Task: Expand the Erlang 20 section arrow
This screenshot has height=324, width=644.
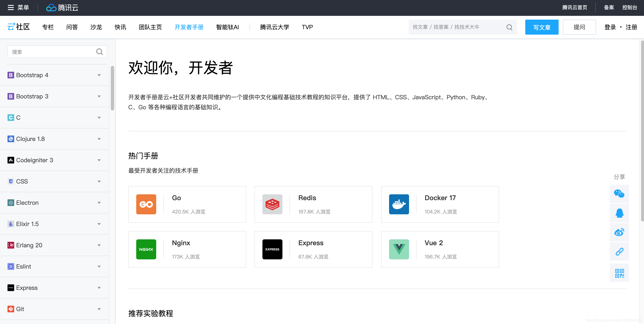Action: [99, 245]
